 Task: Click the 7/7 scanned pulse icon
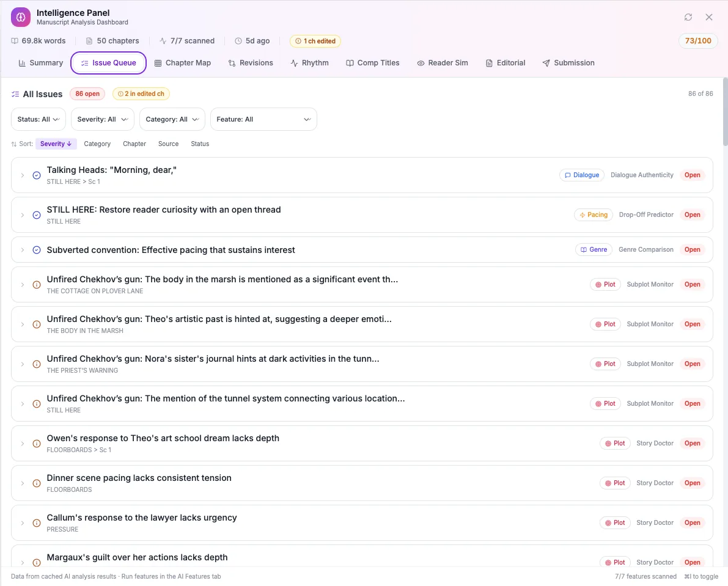(x=163, y=41)
